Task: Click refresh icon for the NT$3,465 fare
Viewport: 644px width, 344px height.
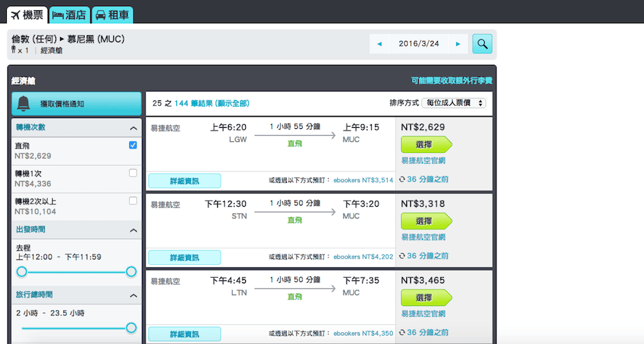Action: pos(402,332)
